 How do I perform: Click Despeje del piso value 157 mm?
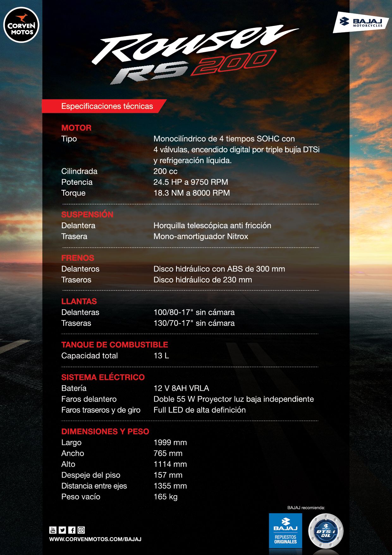click(x=168, y=475)
